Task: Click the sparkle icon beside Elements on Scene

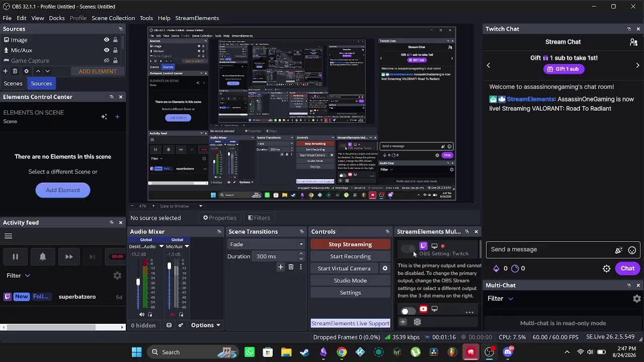Action: point(104,117)
